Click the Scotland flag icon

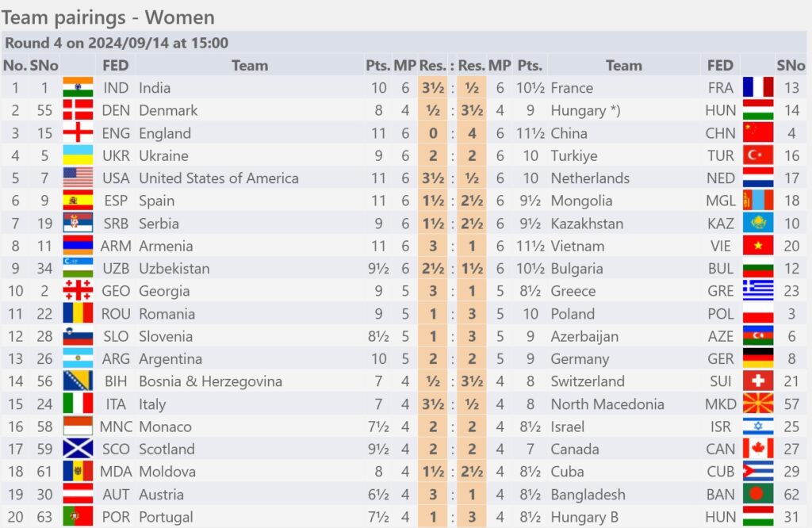(x=78, y=449)
